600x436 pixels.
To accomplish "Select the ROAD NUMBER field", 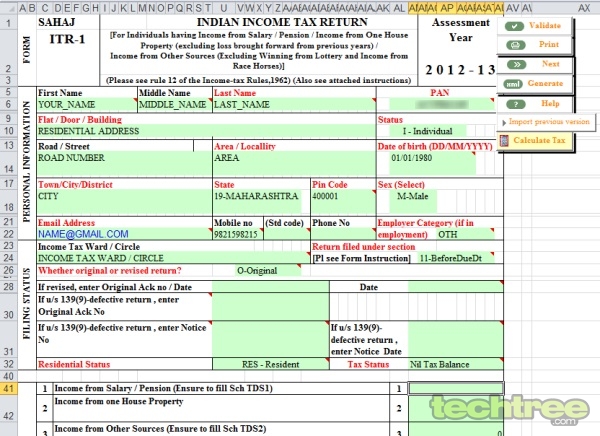I will [x=124, y=164].
